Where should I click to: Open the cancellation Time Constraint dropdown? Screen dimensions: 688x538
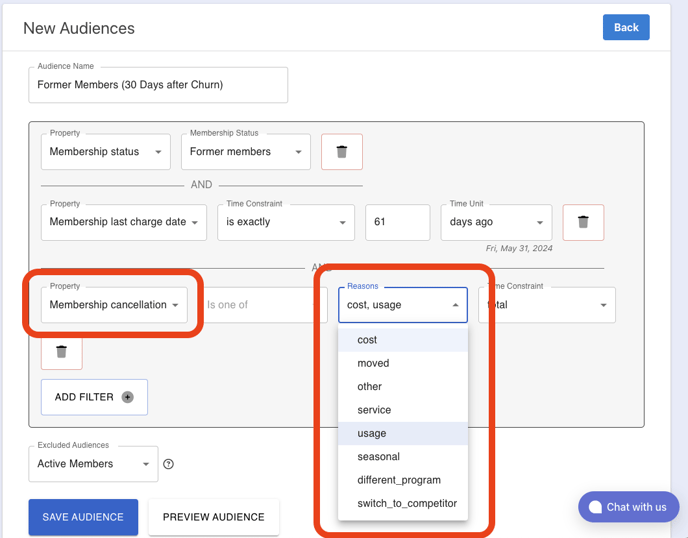coord(547,305)
